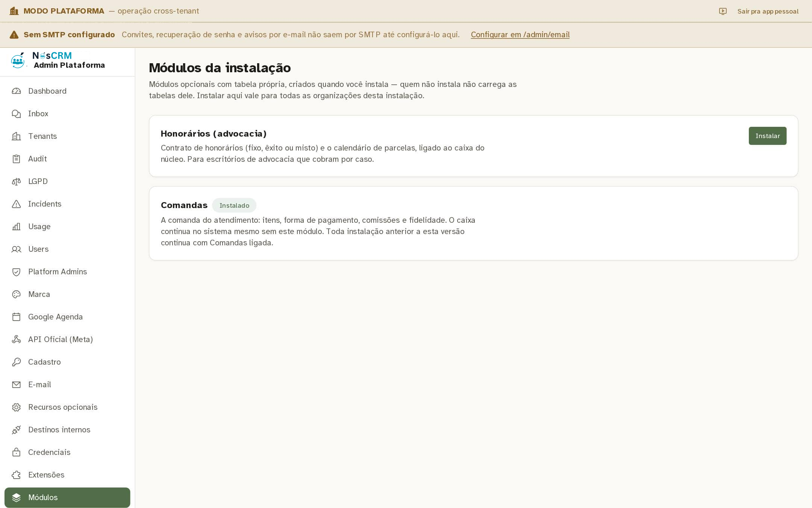Follow the Configurar em /admin/email link
Image resolution: width=812 pixels, height=508 pixels.
[520, 35]
